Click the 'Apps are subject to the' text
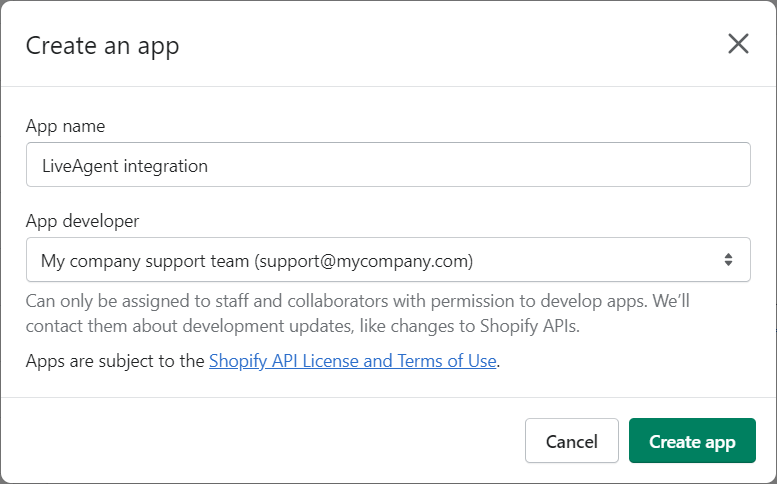 coord(115,361)
